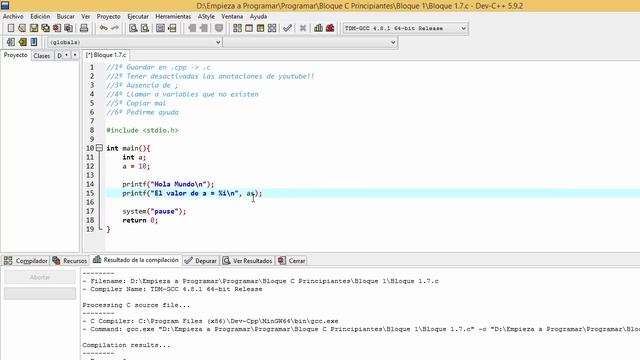Switch to the Recursos bottom tab
The height and width of the screenshot is (360, 640).
click(69, 260)
